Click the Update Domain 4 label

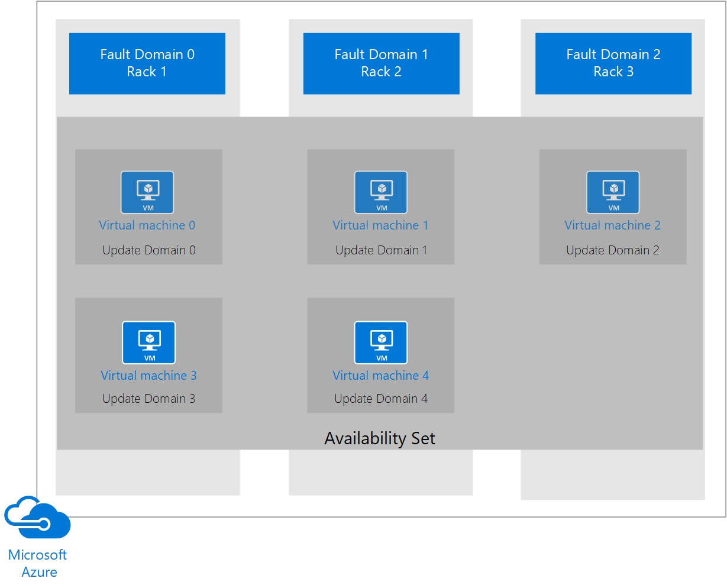(381, 399)
